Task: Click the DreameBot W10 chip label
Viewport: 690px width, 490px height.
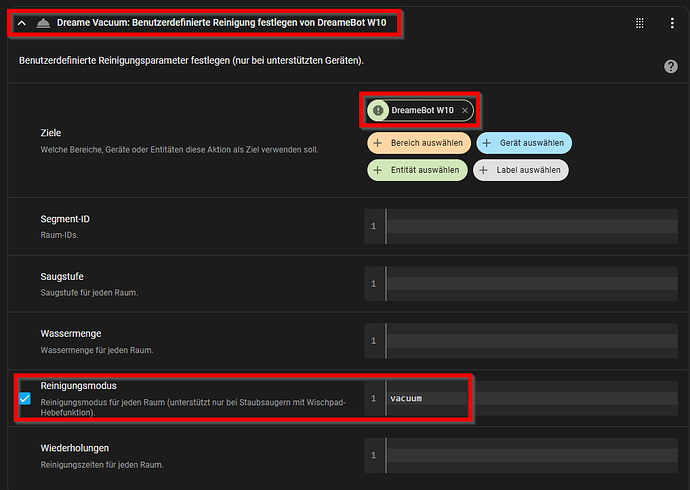Action: [422, 110]
